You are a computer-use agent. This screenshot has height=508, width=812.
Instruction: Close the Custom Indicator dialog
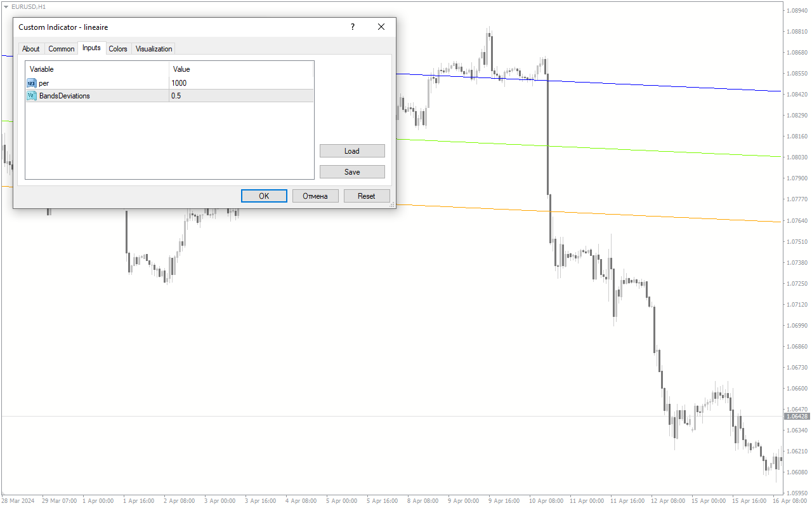[x=381, y=27]
